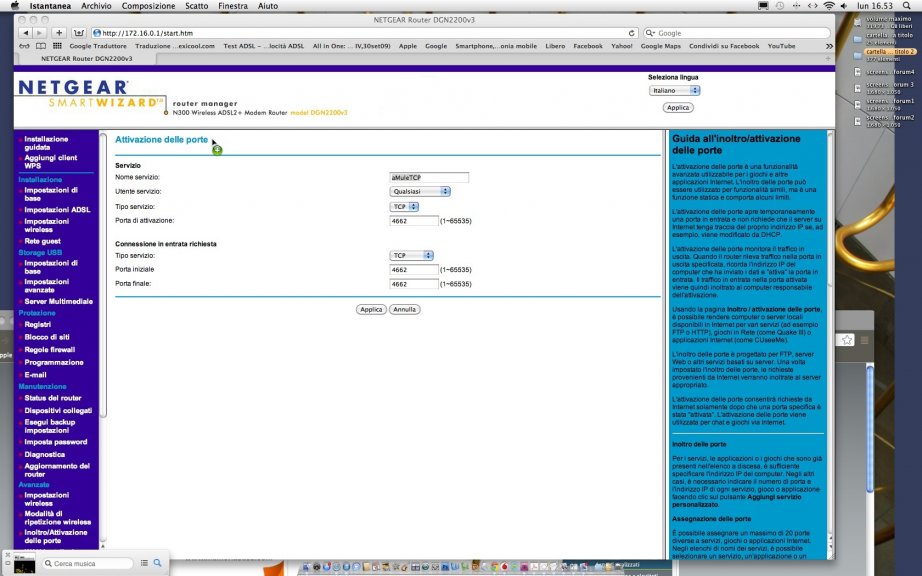This screenshot has height=576, width=922.
Task: Open the Aiuto menu
Action: point(268,6)
